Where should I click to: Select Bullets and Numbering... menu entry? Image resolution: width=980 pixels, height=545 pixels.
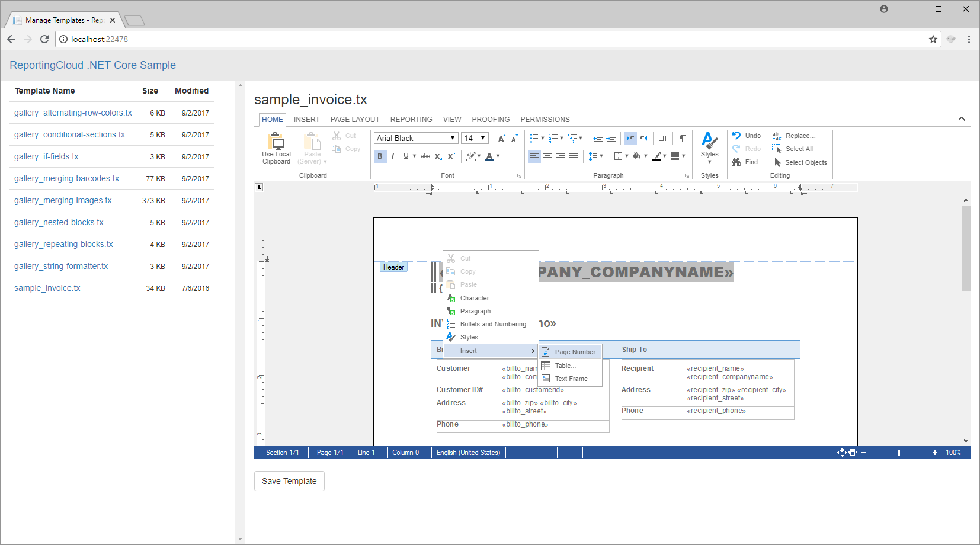tap(491, 324)
